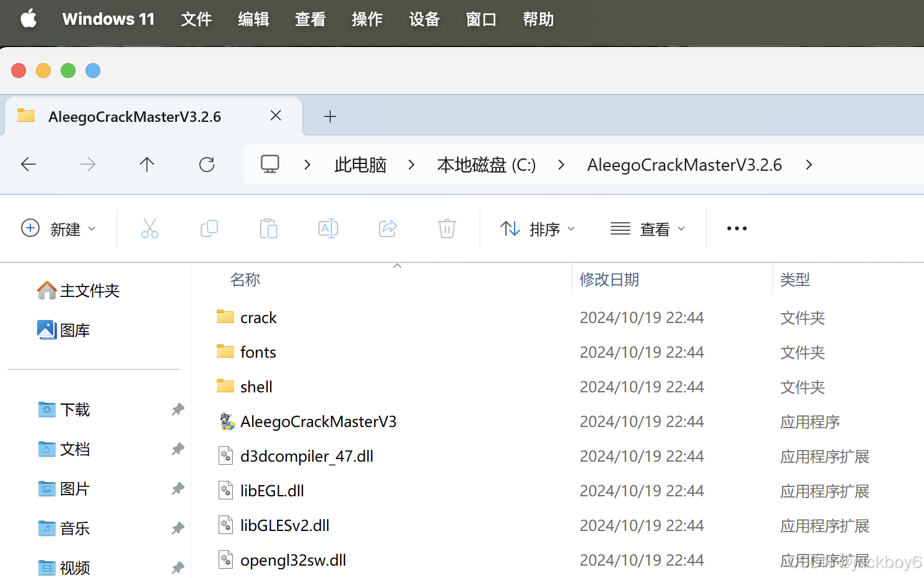The height and width of the screenshot is (578, 924).
Task: Open 主文件夹 in the sidebar
Action: [x=79, y=290]
